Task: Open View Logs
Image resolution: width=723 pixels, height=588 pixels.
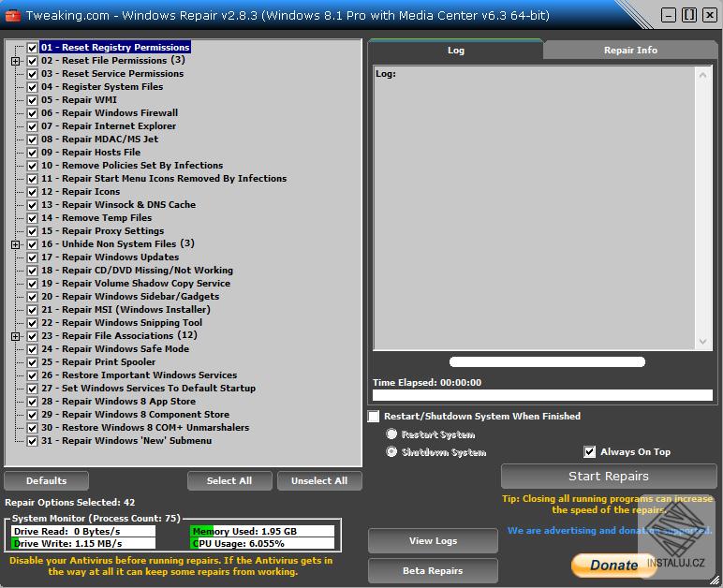Action: pos(433,540)
